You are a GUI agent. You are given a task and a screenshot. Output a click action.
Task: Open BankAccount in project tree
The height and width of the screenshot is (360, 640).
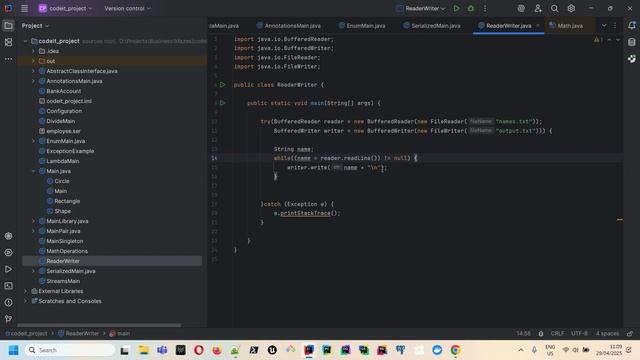point(63,91)
